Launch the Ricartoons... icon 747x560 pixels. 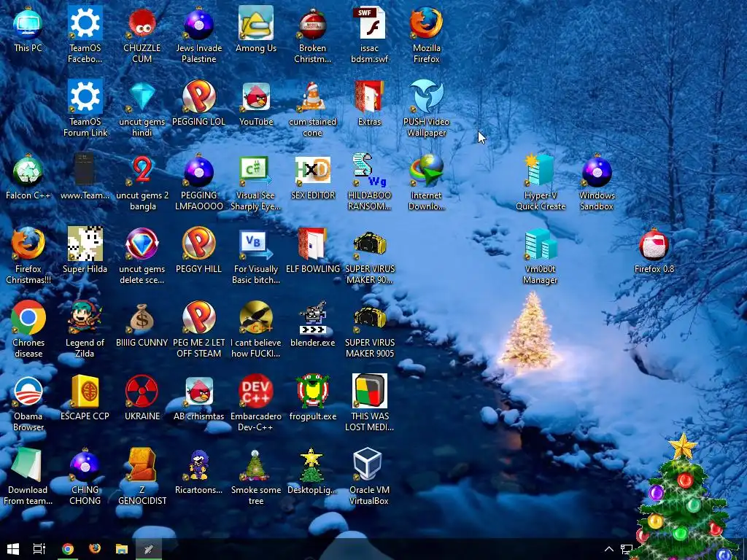198,465
